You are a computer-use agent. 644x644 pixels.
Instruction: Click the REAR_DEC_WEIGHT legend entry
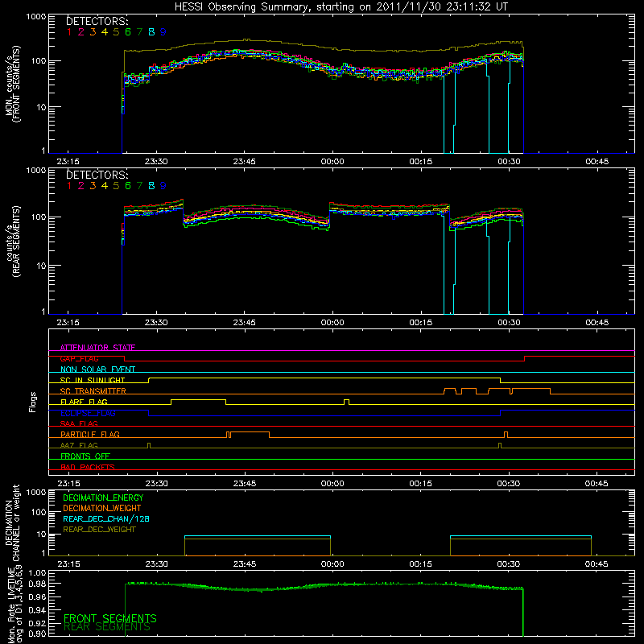click(99, 530)
